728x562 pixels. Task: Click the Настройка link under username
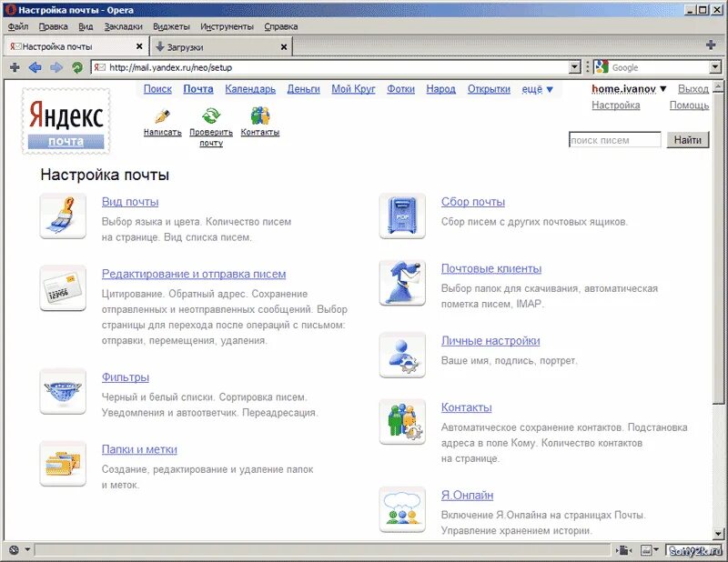(x=616, y=105)
